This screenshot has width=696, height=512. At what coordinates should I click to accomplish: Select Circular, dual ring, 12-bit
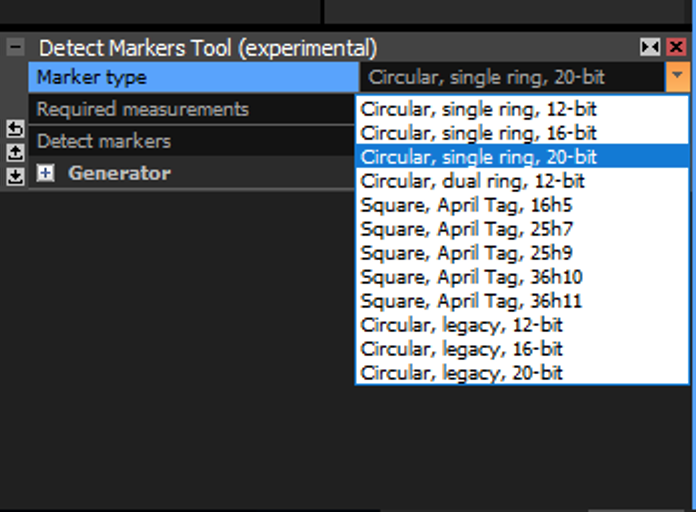coord(472,181)
